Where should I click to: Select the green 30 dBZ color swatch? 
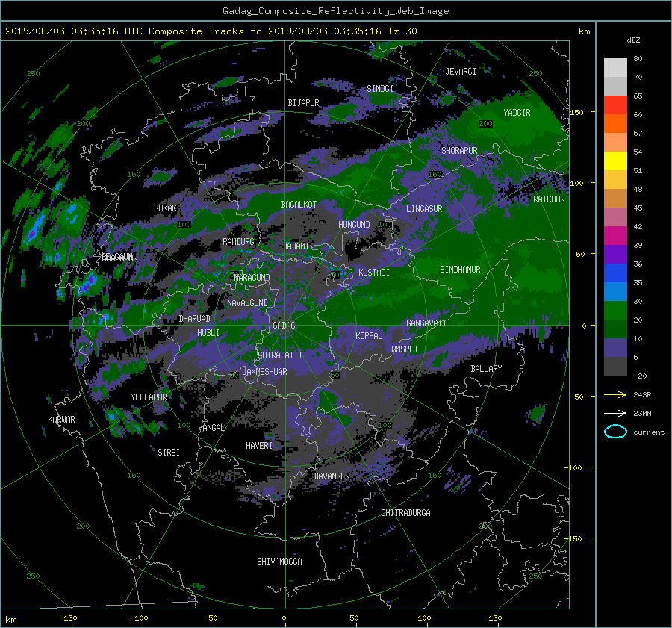(x=615, y=310)
